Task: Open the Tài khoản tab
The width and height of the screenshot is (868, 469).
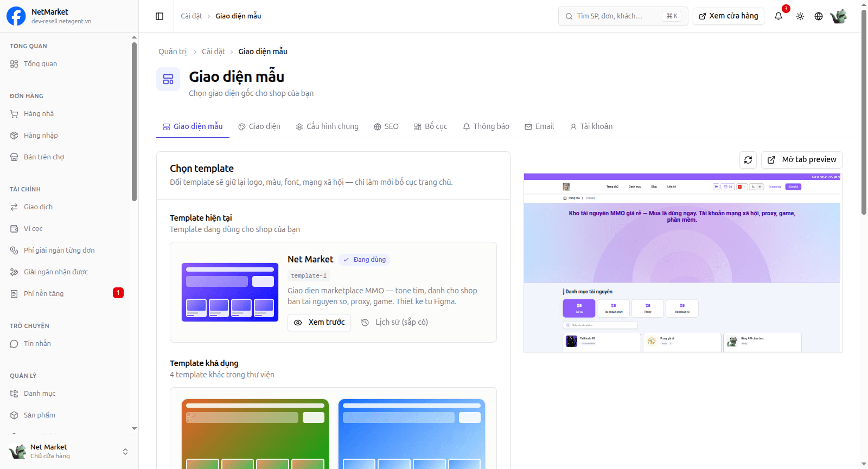Action: 591,126
